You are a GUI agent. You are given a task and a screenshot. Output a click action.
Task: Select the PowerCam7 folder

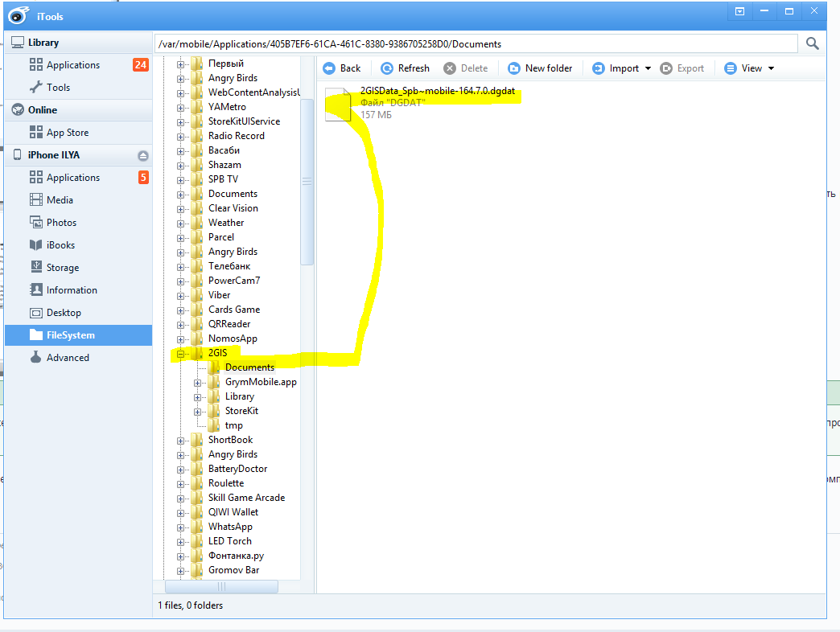click(234, 280)
